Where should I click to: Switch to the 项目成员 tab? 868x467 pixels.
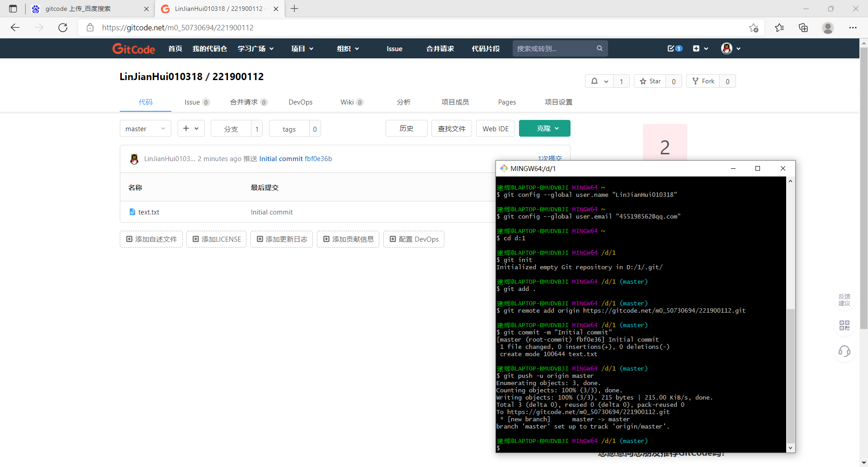point(455,102)
